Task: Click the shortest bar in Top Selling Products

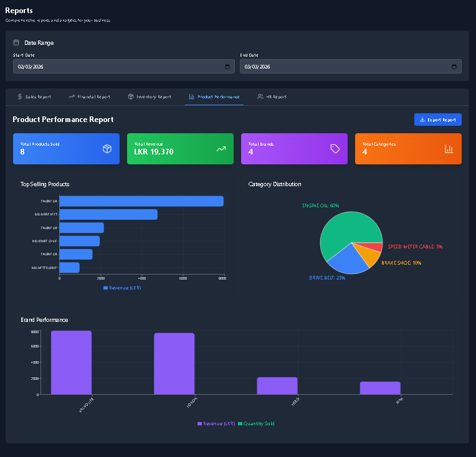Action: (x=70, y=268)
